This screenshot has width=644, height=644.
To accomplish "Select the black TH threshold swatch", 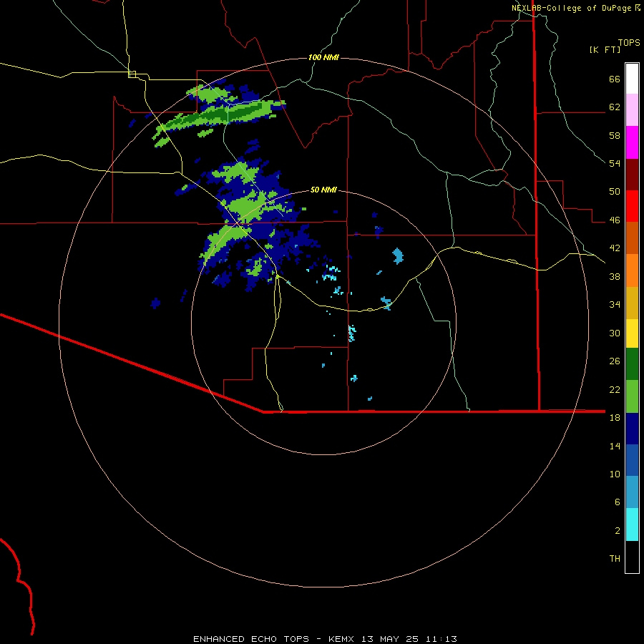I will click(632, 557).
